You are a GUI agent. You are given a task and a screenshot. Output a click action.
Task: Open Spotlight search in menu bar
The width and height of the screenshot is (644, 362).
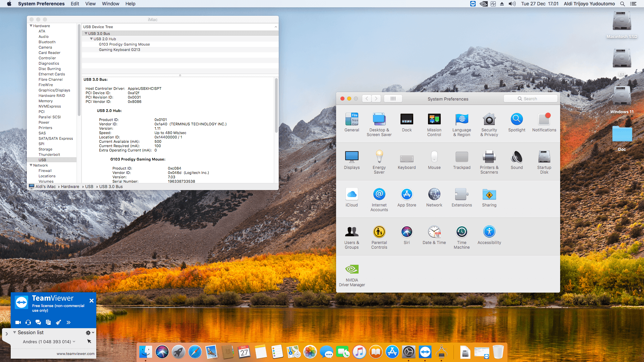(x=623, y=4)
